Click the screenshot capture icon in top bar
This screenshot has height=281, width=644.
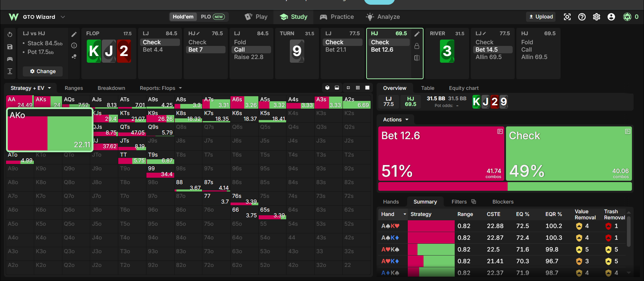567,17
